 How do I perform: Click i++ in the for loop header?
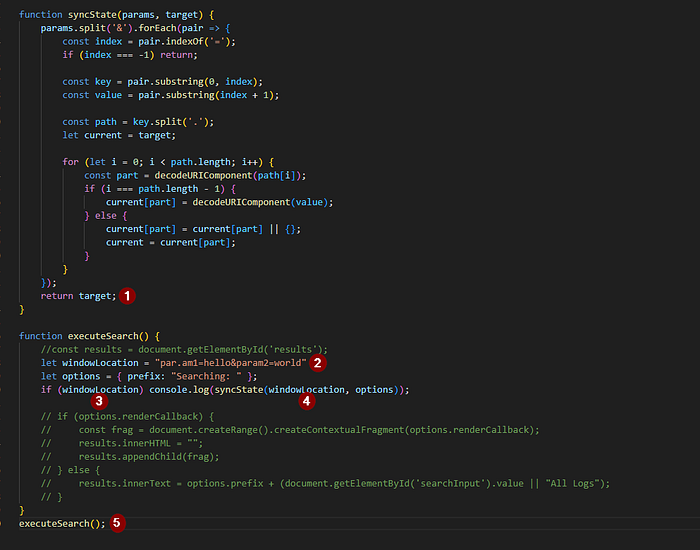(250, 162)
